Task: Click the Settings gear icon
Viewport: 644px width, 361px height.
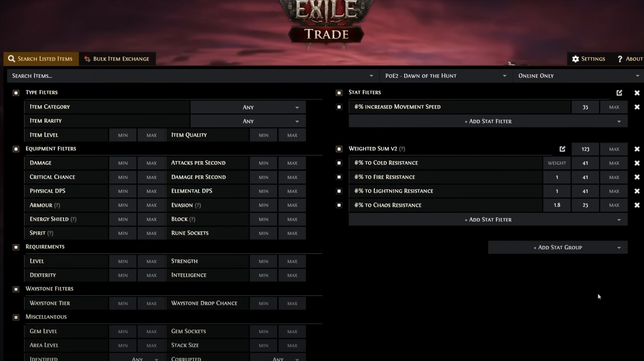Action: 575,59
